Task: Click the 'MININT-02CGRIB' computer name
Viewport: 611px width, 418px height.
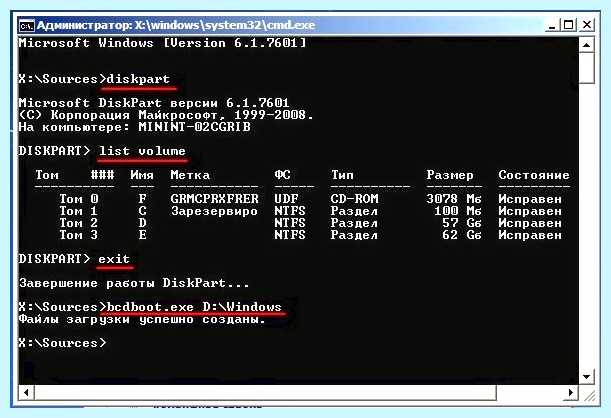Action: coord(194,127)
